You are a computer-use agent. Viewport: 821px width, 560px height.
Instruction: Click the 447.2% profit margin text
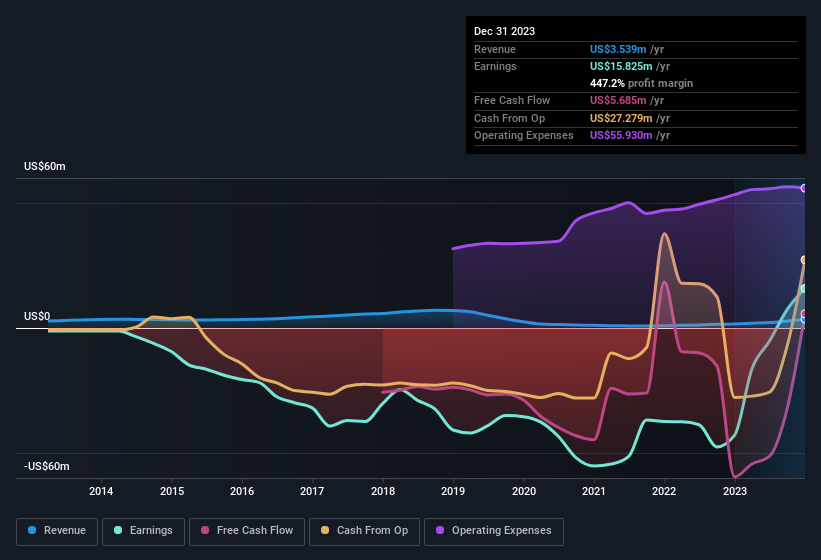pyautogui.click(x=641, y=83)
